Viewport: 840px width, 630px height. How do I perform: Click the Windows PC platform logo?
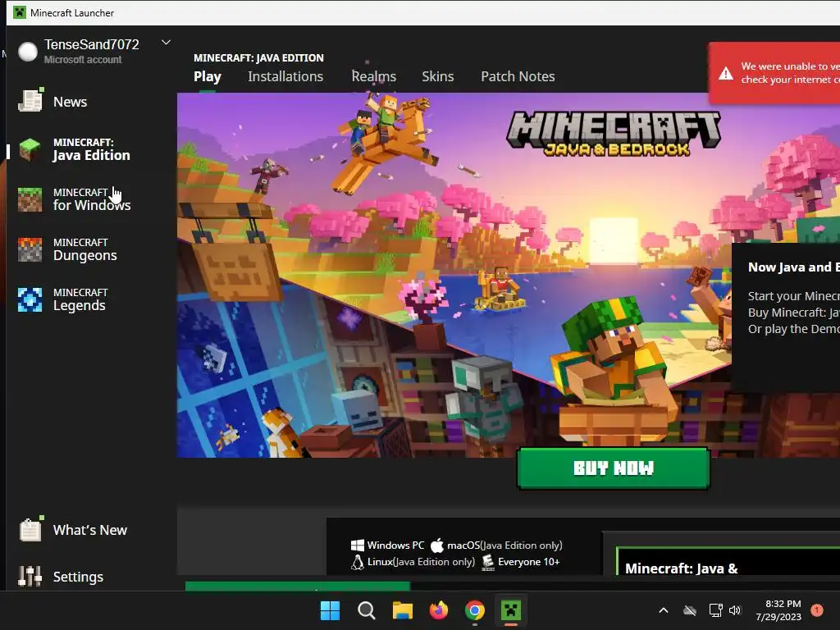click(x=358, y=546)
